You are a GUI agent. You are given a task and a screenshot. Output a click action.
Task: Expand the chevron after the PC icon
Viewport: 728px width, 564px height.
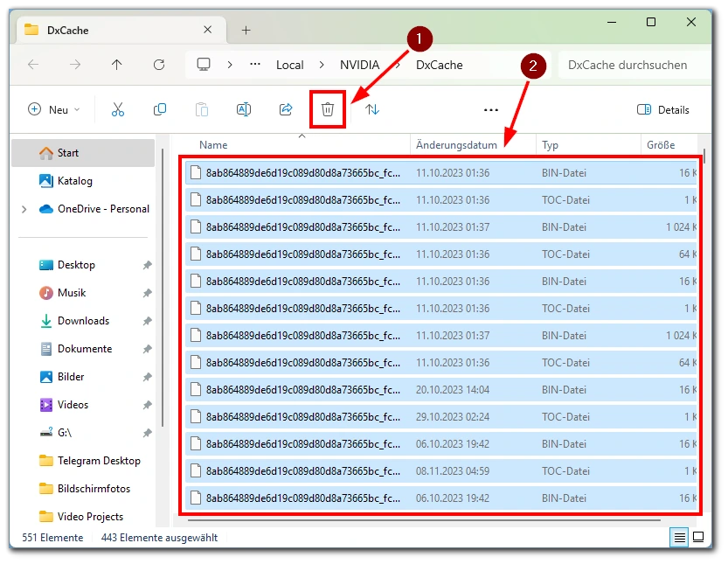pyautogui.click(x=229, y=65)
